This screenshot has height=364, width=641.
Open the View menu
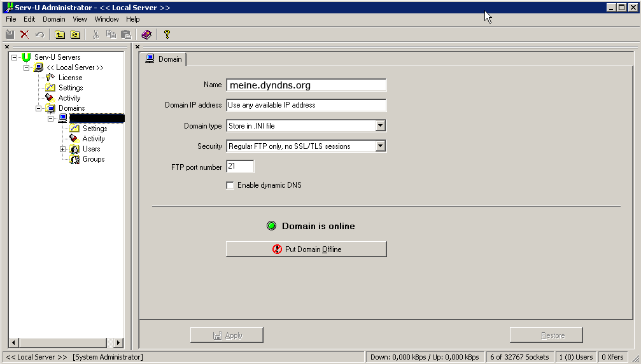coord(80,19)
